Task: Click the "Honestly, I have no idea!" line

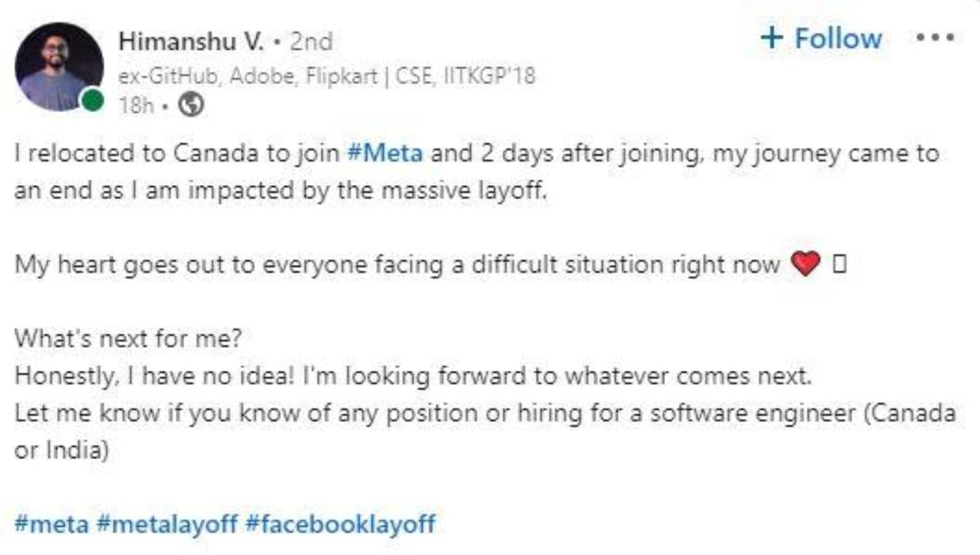Action: pyautogui.click(x=413, y=376)
